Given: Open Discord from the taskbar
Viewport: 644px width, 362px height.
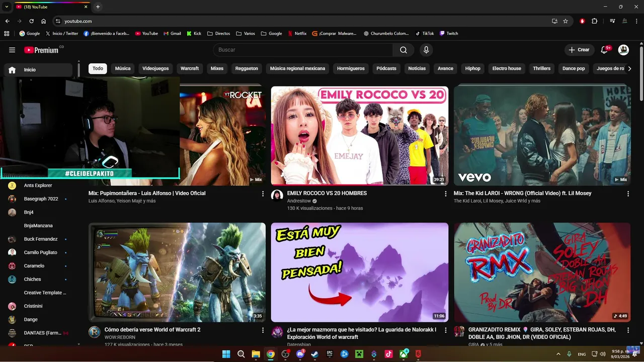Looking at the screenshot, I should pos(300,354).
